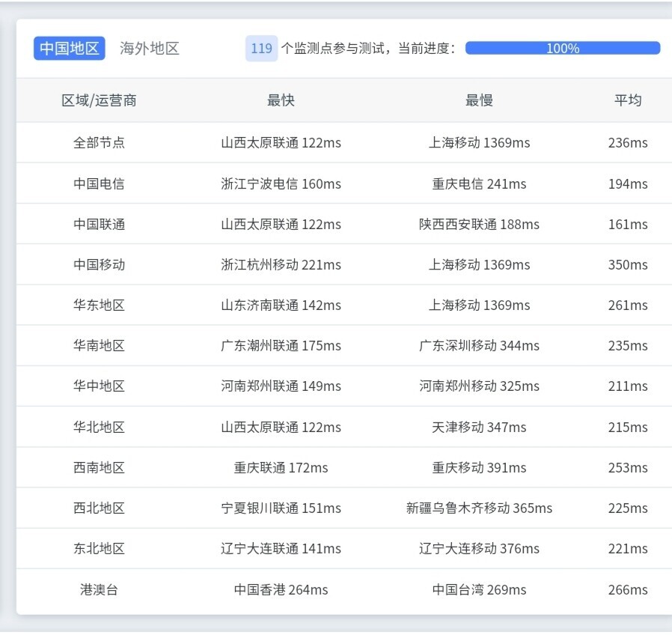The width and height of the screenshot is (672, 635).
Task: Click the 225ms average value
Action: pyautogui.click(x=628, y=508)
